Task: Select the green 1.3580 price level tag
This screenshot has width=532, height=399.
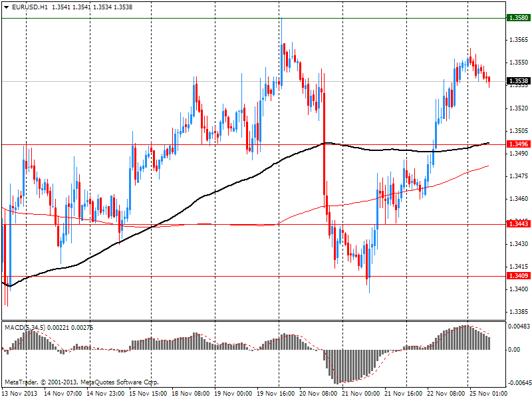Action: (518, 18)
